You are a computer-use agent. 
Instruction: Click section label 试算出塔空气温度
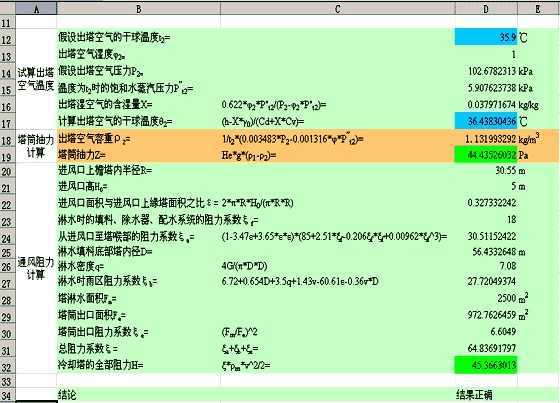click(x=36, y=79)
